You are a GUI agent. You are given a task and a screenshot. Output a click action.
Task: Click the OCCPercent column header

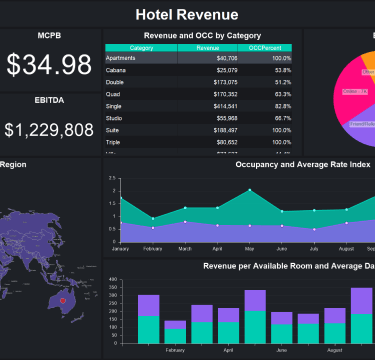265,48
